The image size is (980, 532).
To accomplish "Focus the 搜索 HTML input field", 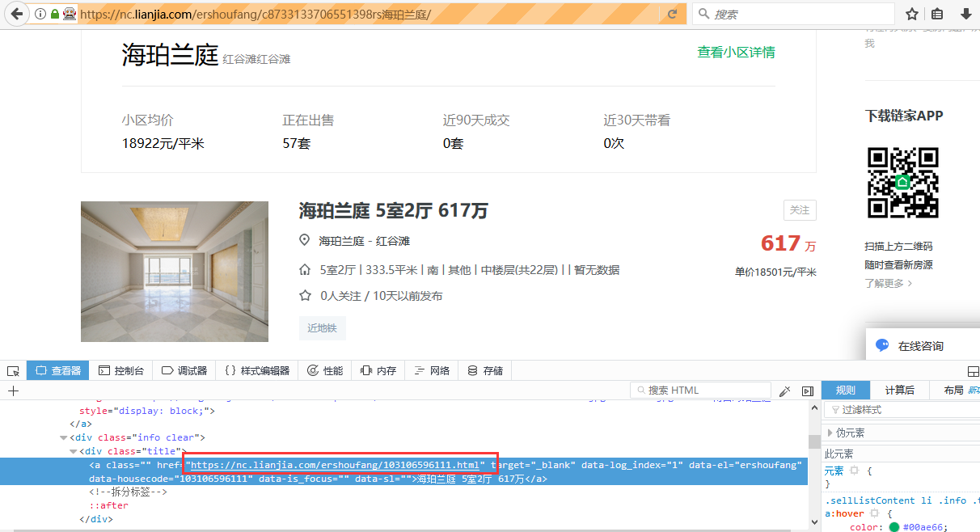I will tap(700, 391).
